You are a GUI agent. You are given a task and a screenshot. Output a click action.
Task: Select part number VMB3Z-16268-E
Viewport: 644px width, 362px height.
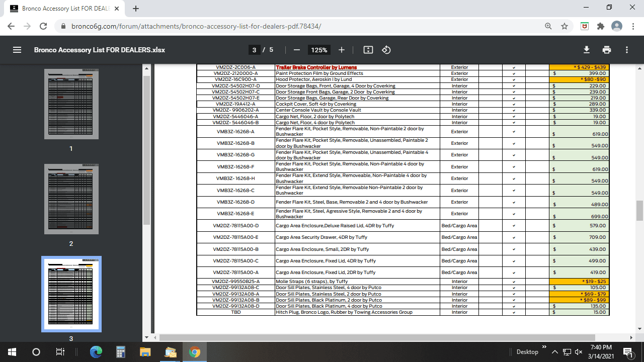coord(235,214)
